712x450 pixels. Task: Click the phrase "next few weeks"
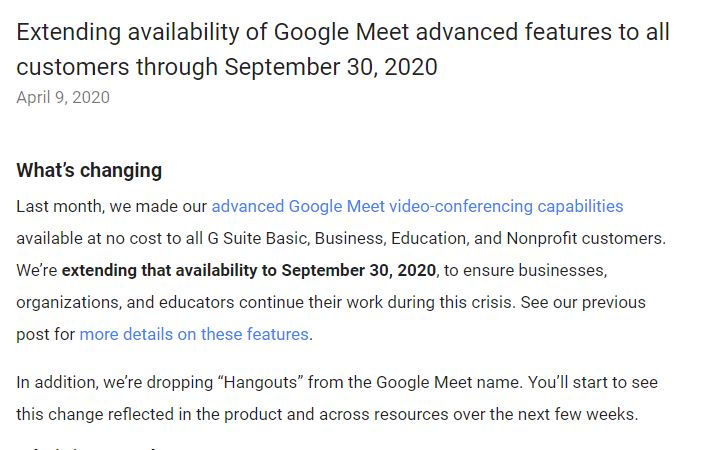[x=584, y=415]
